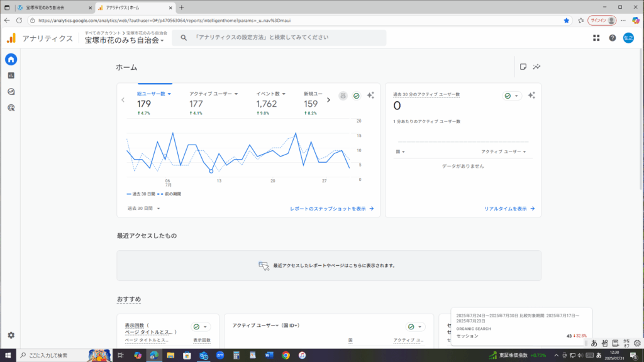Screen dimensions: 644x362
Task: Click the Windows taskbar search box
Action: coord(53,356)
